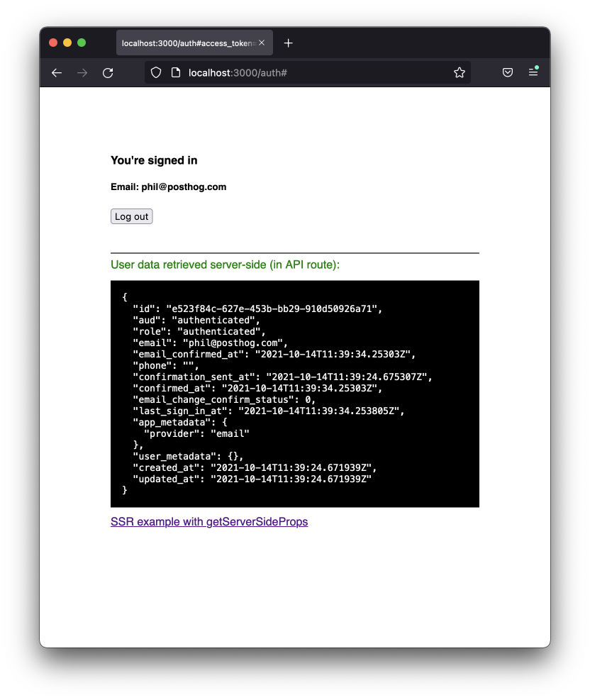Navigate back using the back arrow
This screenshot has height=700, width=590.
57,72
